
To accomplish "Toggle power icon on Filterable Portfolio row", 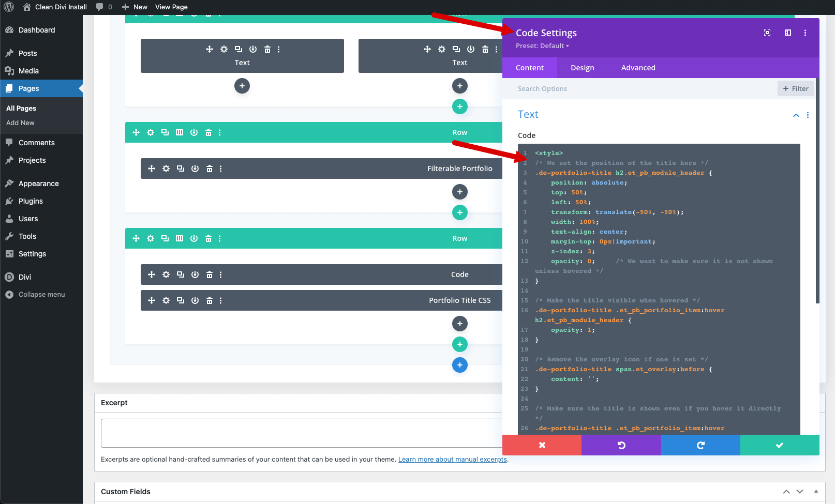I will pyautogui.click(x=194, y=132).
